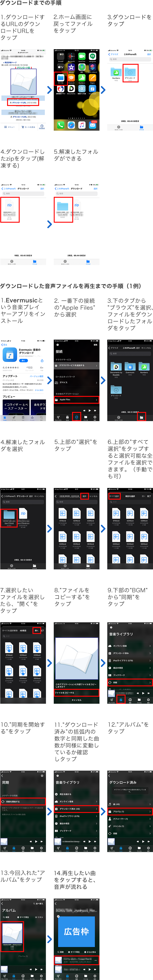This screenshot has height=980, width=153.
Task: Tap 曲 (48) row in step 12
Action: point(130,804)
